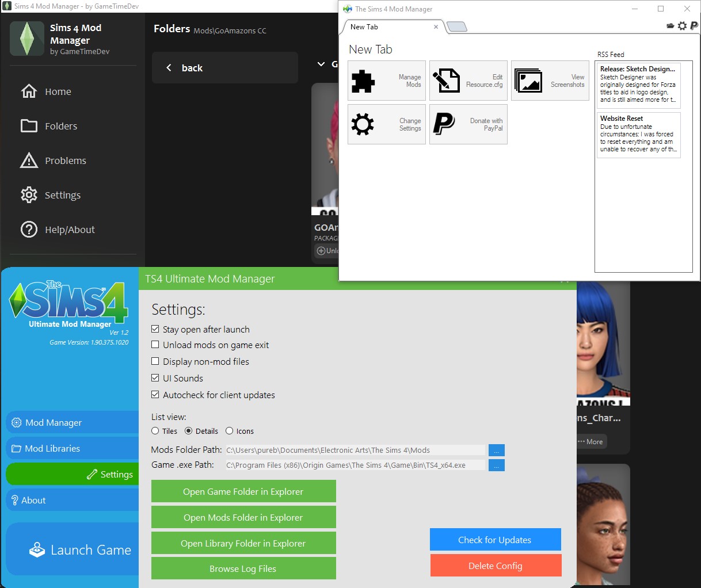Open the Release: Sketch Design RSS item
The height and width of the screenshot is (588, 701).
click(638, 85)
